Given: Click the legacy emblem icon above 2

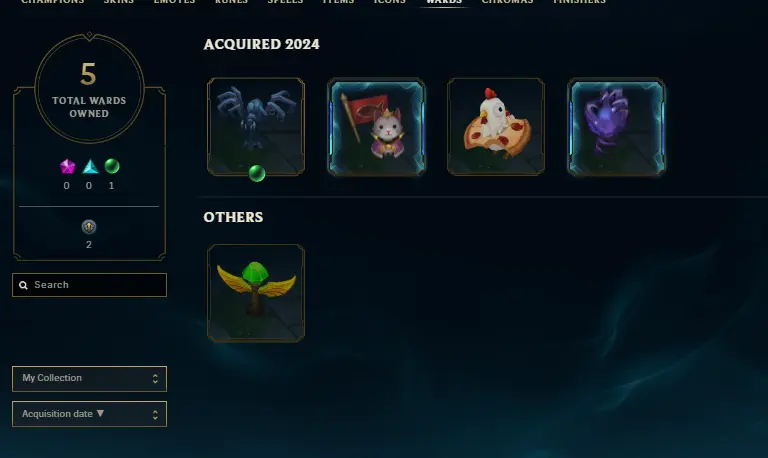Looking at the screenshot, I should click(89, 227).
